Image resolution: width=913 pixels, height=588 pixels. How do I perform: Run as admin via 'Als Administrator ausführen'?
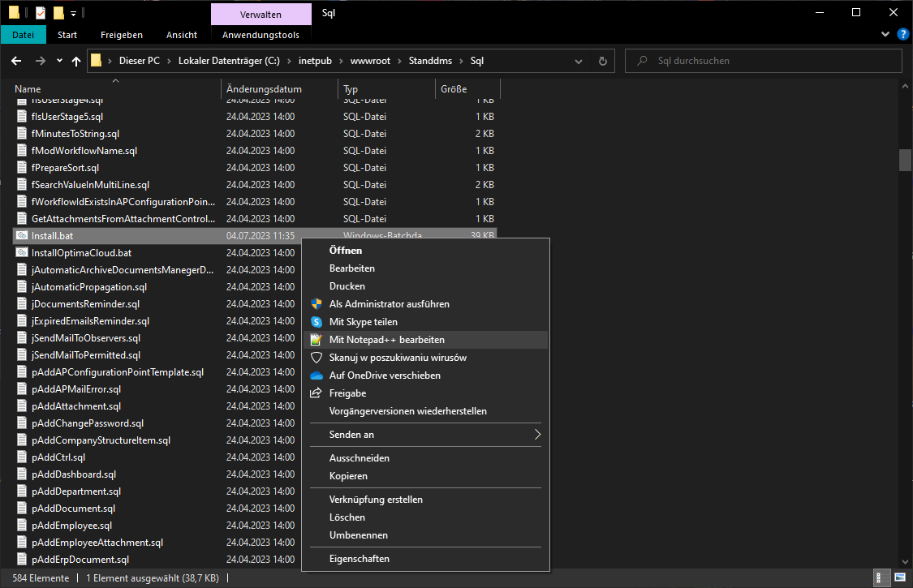click(x=389, y=304)
